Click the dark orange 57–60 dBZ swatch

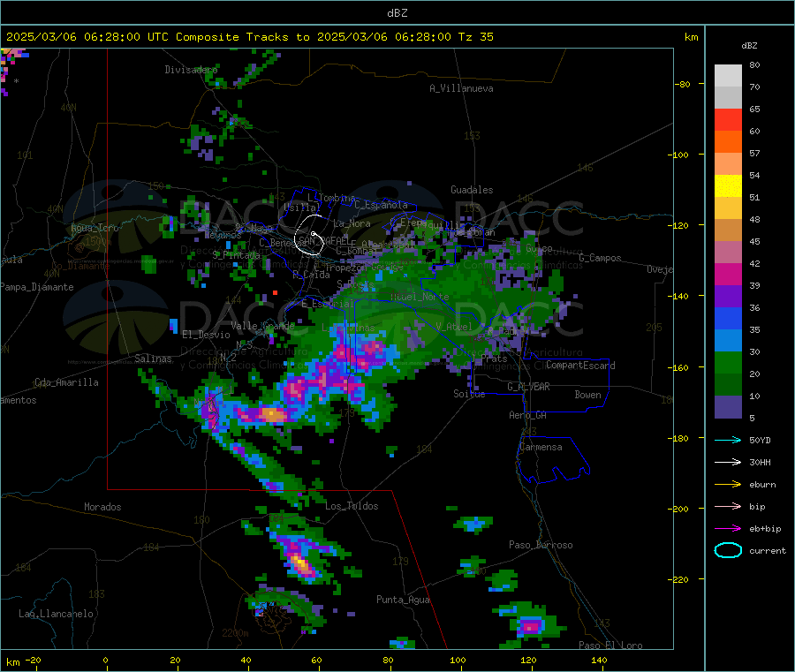728,142
